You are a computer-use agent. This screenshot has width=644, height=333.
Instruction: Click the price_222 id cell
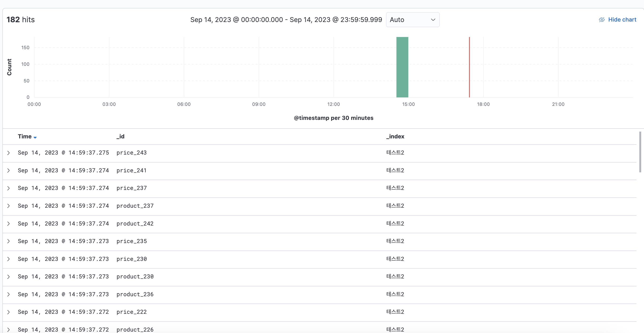pyautogui.click(x=132, y=312)
